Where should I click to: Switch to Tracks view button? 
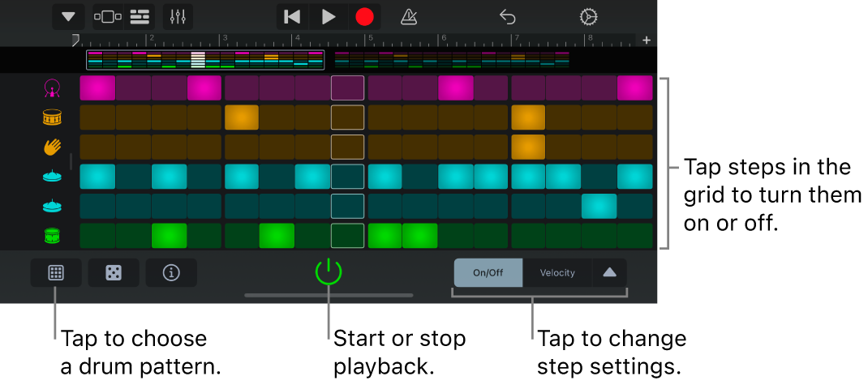[140, 16]
